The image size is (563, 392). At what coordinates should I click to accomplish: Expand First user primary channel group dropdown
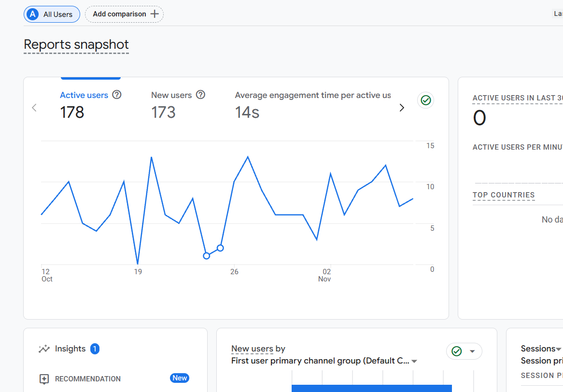click(x=414, y=361)
